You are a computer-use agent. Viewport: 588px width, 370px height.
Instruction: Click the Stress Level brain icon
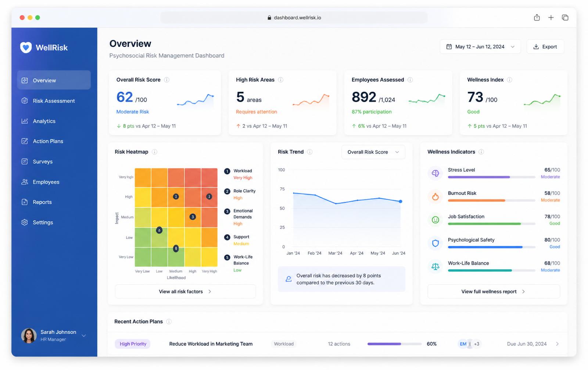click(x=435, y=173)
